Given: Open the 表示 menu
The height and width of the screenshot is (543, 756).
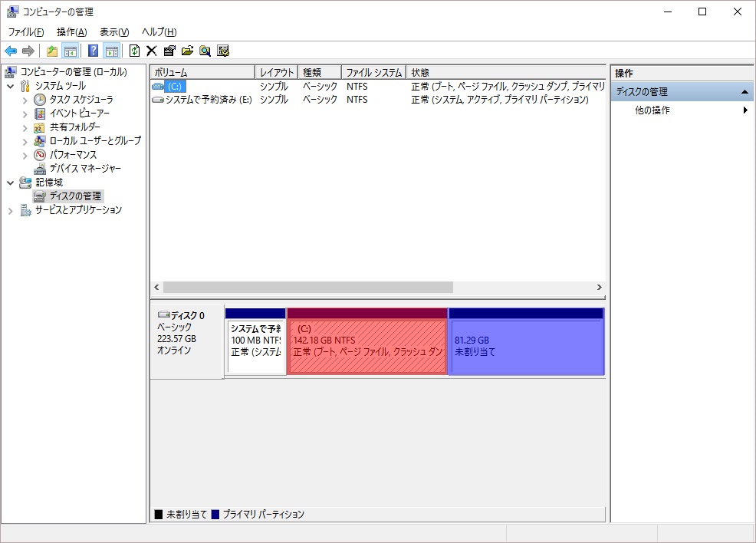Looking at the screenshot, I should tap(114, 31).
